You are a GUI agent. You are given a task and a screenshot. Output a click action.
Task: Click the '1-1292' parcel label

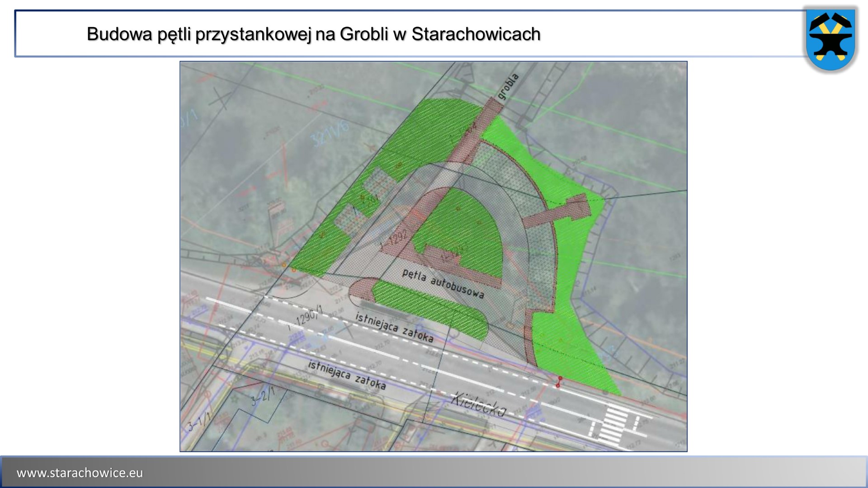point(394,239)
